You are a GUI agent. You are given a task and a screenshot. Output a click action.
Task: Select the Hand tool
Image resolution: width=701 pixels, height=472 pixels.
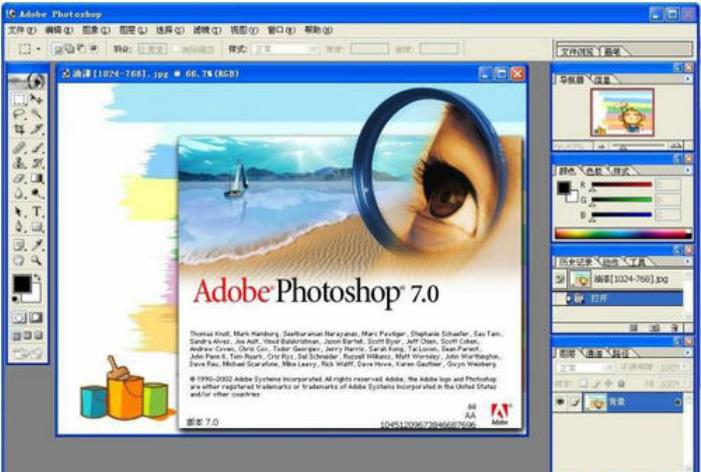(x=19, y=260)
